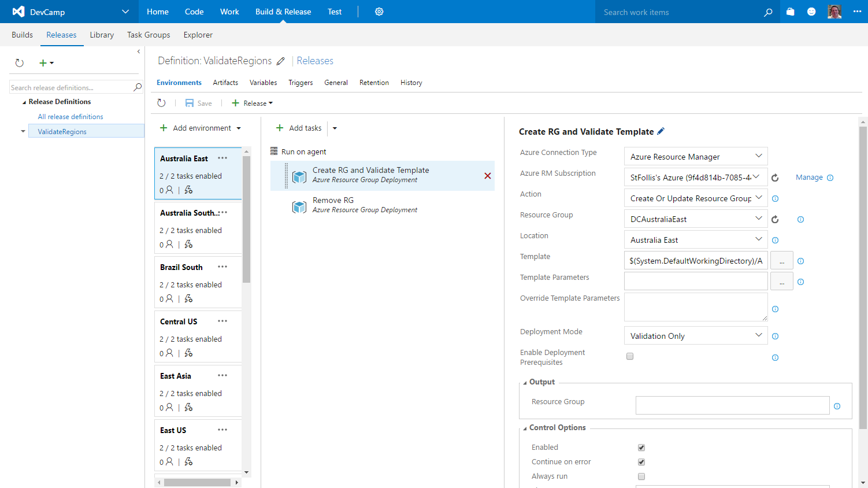
Task: Click Add tasks button
Action: pos(299,128)
